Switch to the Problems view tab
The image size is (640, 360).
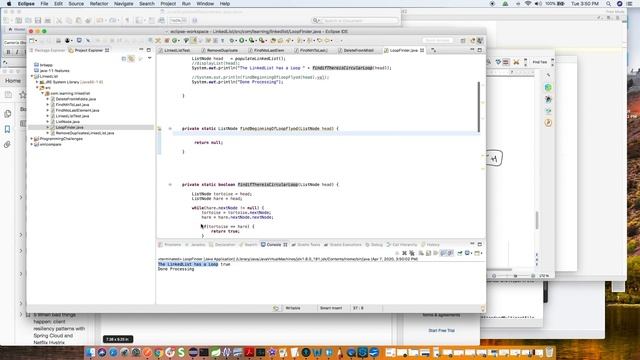point(169,244)
